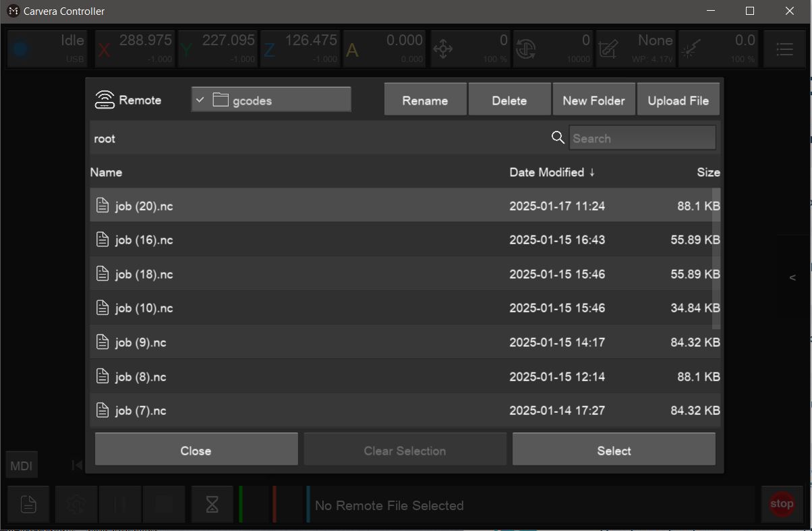The image size is (812, 531).
Task: Click the Carvera Controller app logo
Action: pos(13,11)
